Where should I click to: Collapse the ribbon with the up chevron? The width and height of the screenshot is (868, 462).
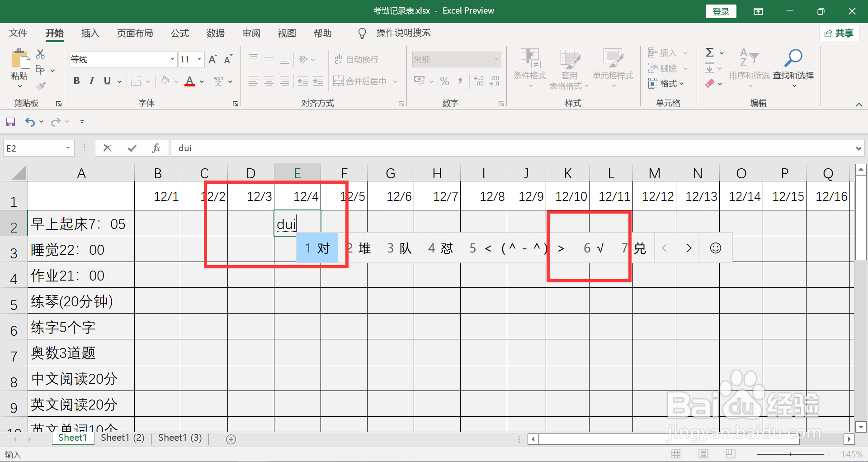coord(859,105)
